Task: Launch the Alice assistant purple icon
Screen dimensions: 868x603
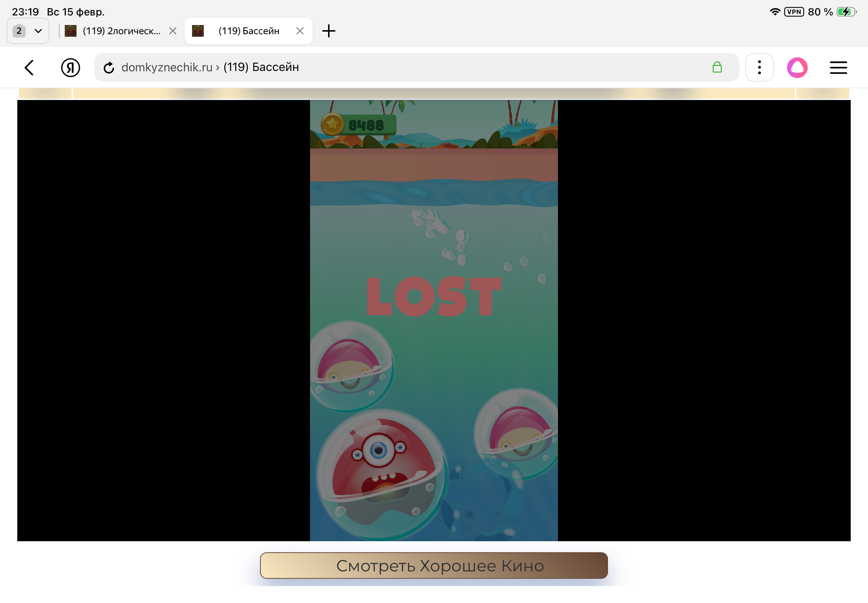Action: (797, 68)
